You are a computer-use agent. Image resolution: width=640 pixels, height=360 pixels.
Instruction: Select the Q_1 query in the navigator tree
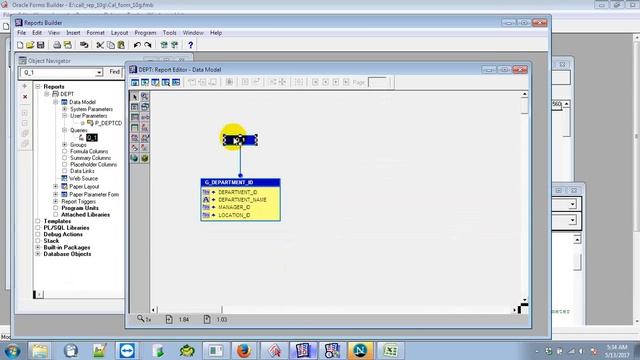92,138
